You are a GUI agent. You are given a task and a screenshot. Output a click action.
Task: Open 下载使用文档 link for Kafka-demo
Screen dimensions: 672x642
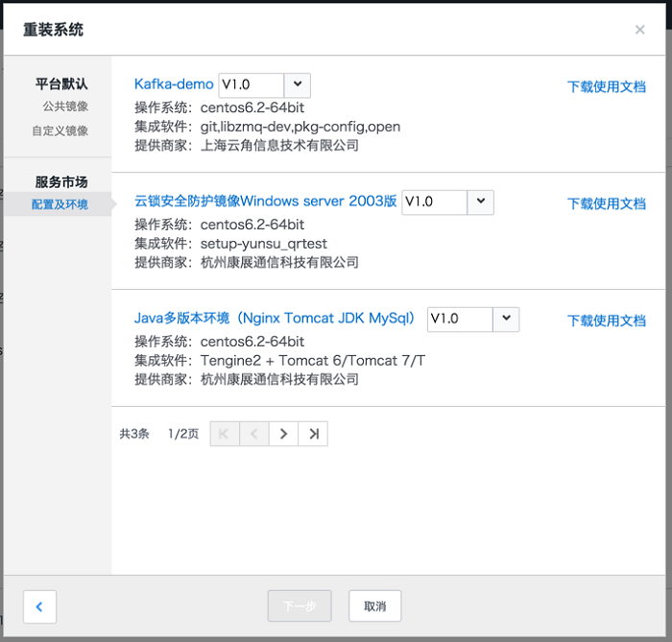[606, 86]
